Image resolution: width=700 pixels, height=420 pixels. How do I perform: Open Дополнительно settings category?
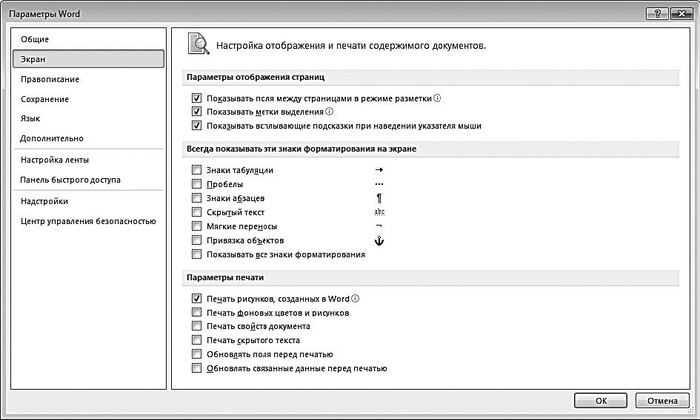click(x=88, y=138)
